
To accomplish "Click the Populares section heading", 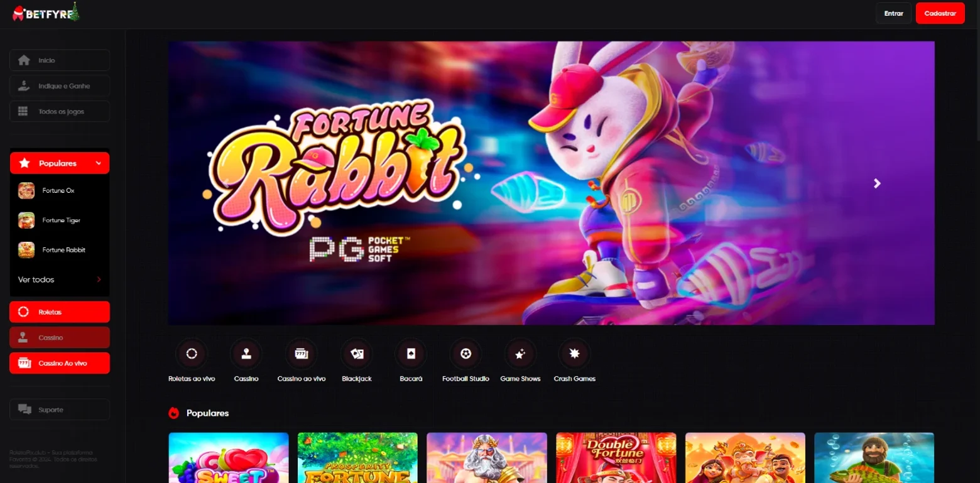I will [x=207, y=413].
